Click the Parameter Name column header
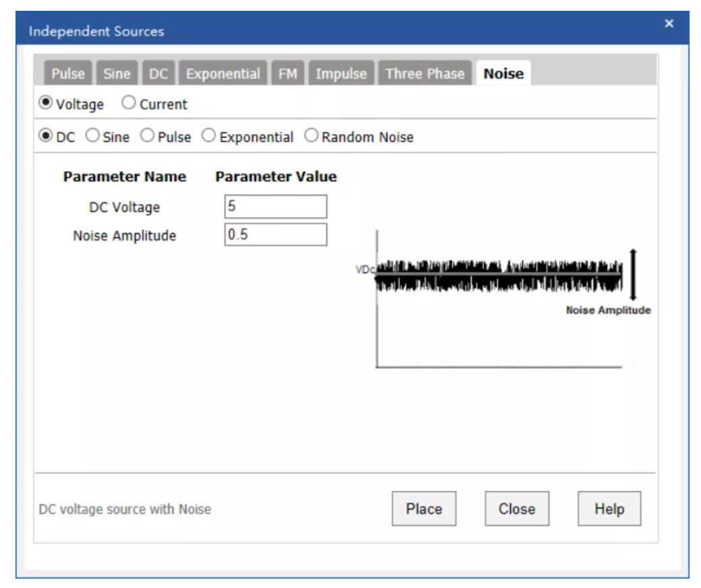This screenshot has height=588, width=701. [x=124, y=176]
